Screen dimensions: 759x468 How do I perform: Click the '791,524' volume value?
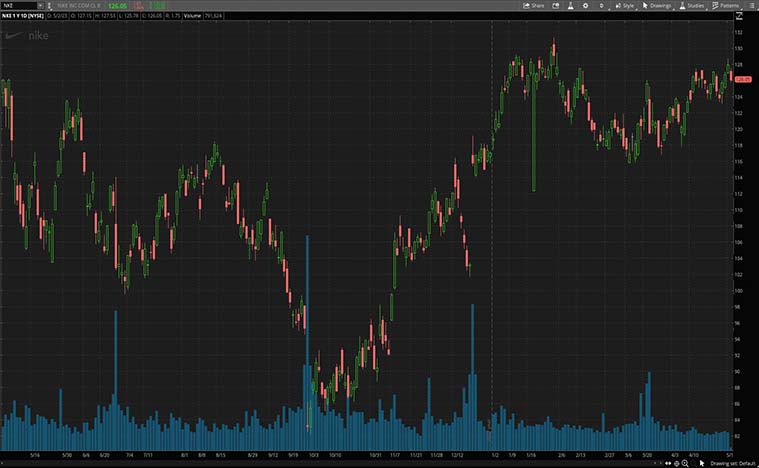(x=213, y=15)
